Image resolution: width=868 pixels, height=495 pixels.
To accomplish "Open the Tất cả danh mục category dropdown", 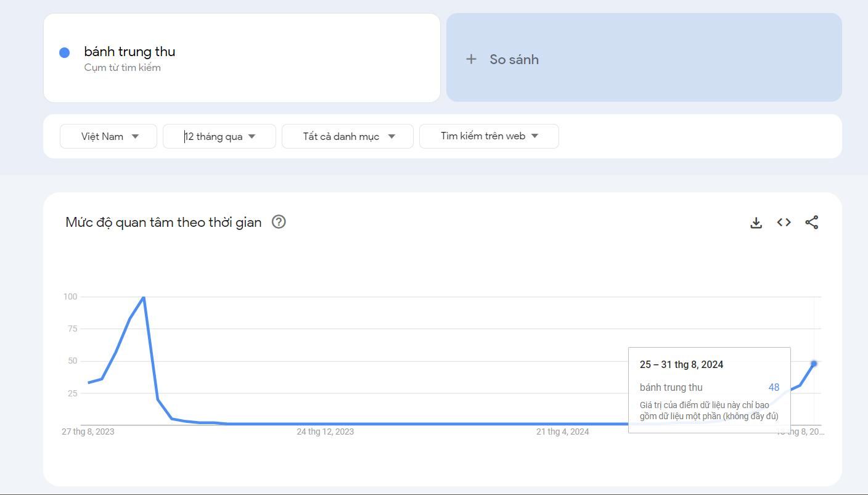I will click(348, 136).
